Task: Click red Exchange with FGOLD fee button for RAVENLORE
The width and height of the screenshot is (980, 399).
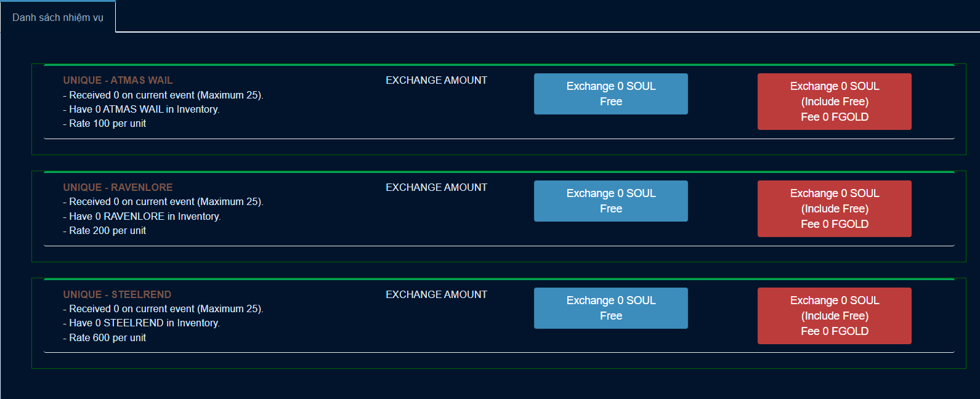Action: point(834,209)
